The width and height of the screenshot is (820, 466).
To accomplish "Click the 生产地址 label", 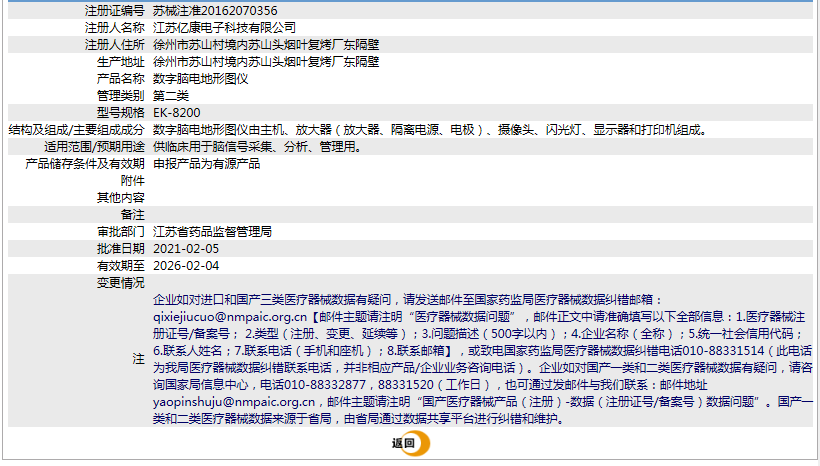I will (x=120, y=62).
